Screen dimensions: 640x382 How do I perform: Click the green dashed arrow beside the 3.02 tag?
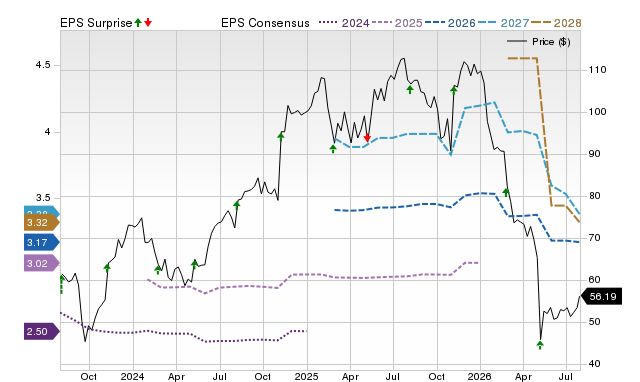62,284
